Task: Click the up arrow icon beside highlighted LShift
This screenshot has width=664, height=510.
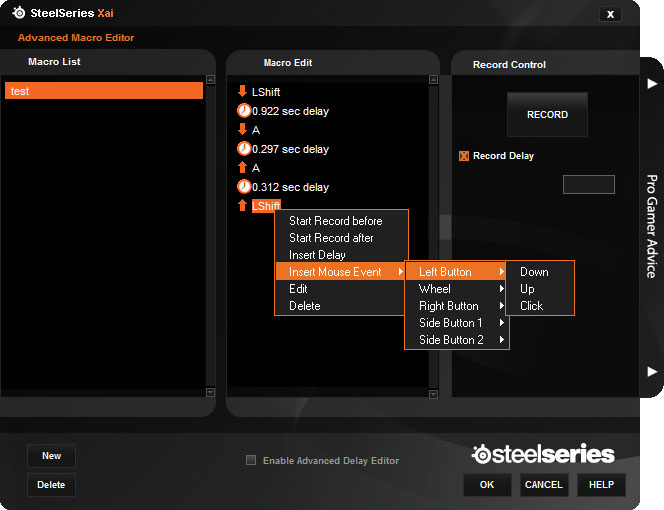Action: point(242,205)
